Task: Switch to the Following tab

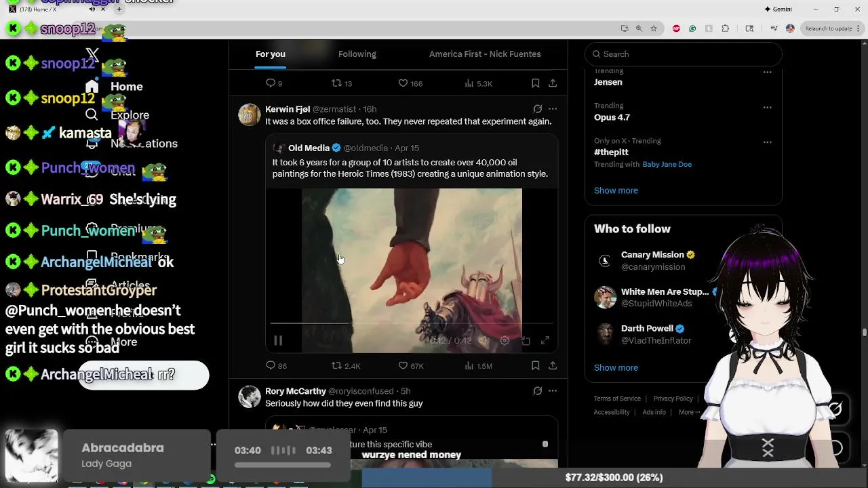Action: 357,54
